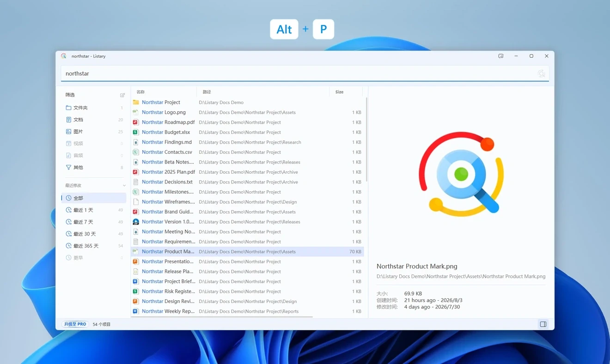Select the 文档 documents filter
The width and height of the screenshot is (610, 364).
pos(94,120)
